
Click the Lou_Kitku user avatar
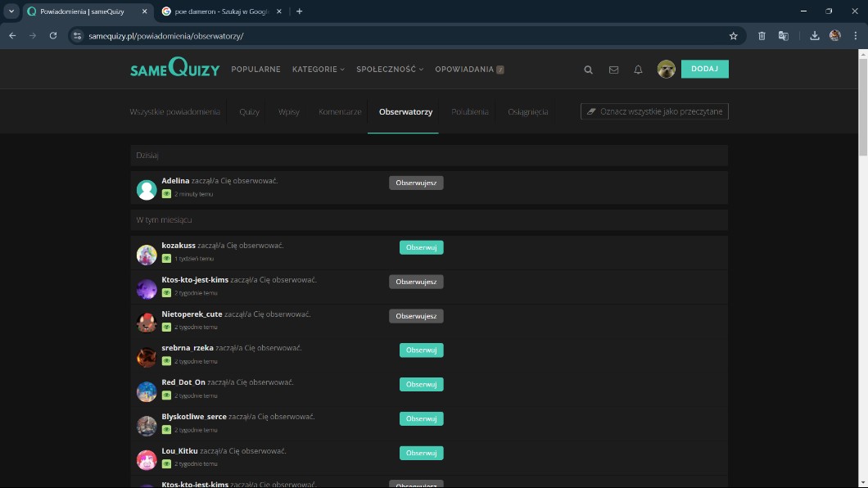(147, 459)
